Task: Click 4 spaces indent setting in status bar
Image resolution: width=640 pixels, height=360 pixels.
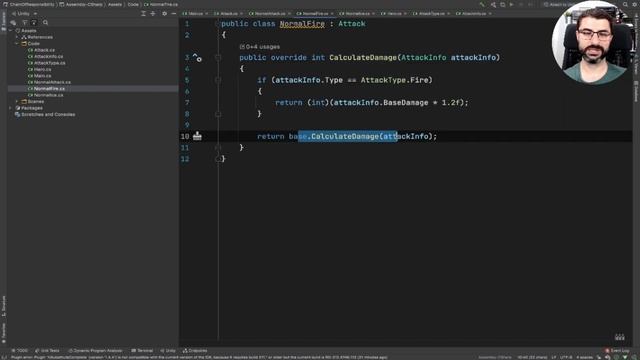Action: pyautogui.click(x=584, y=357)
